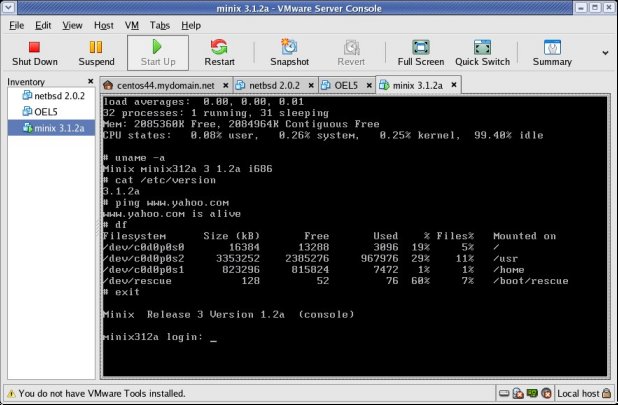This screenshot has width=618, height=405.
Task: Open the window menu in title bar
Action: point(8,7)
